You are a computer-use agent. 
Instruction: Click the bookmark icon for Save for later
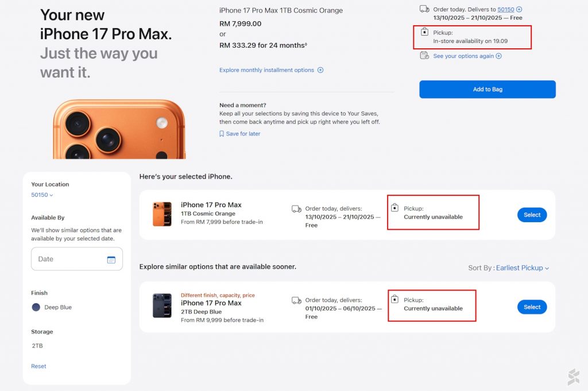point(222,134)
